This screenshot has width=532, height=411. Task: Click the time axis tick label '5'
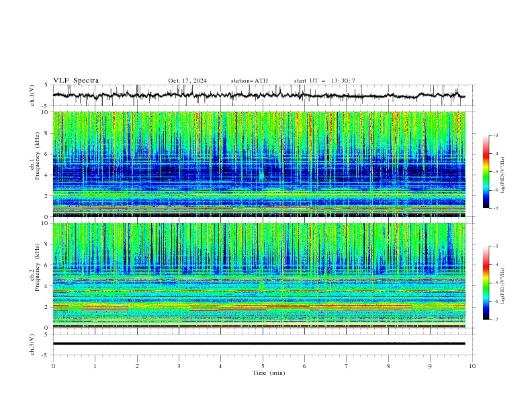pyautogui.click(x=263, y=366)
